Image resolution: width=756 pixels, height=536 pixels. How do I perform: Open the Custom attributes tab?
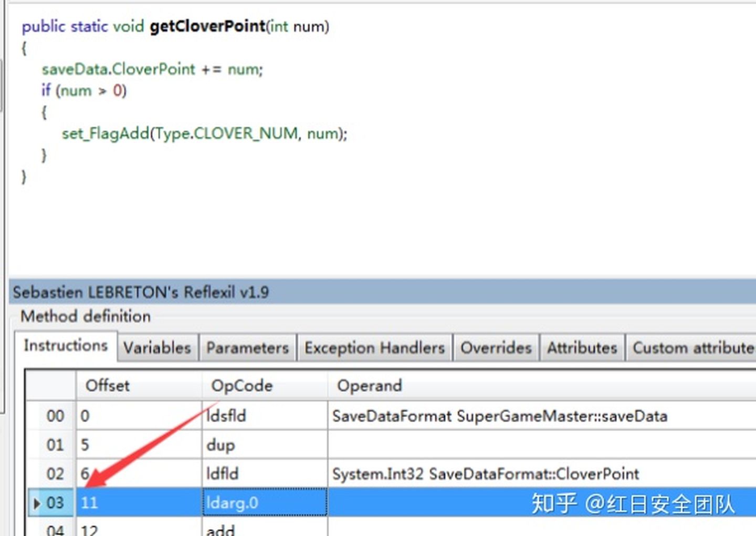(x=692, y=348)
